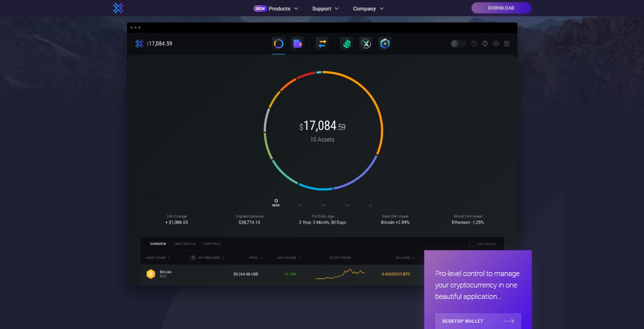Sort by APY REWARDS column arrows
The image size is (644, 329).
[x=223, y=258]
